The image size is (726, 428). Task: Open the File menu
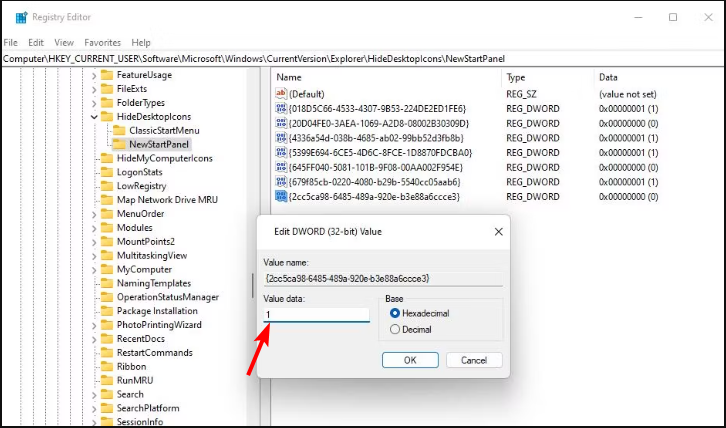10,43
